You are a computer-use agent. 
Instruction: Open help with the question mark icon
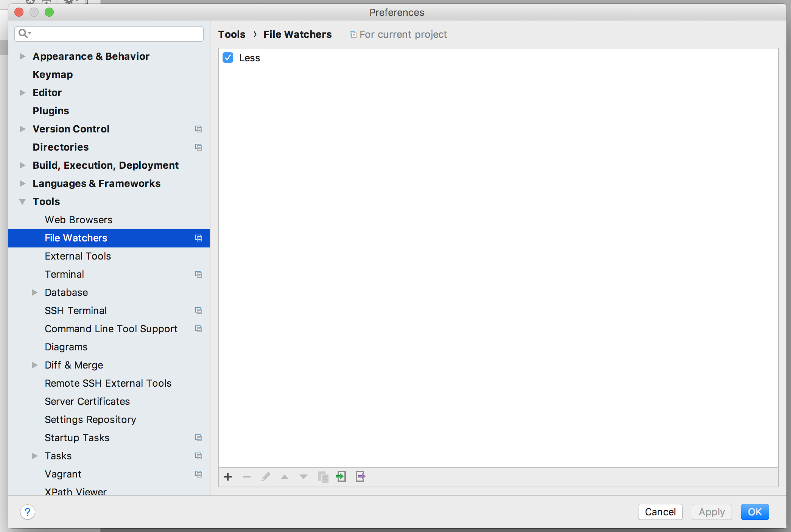click(28, 512)
